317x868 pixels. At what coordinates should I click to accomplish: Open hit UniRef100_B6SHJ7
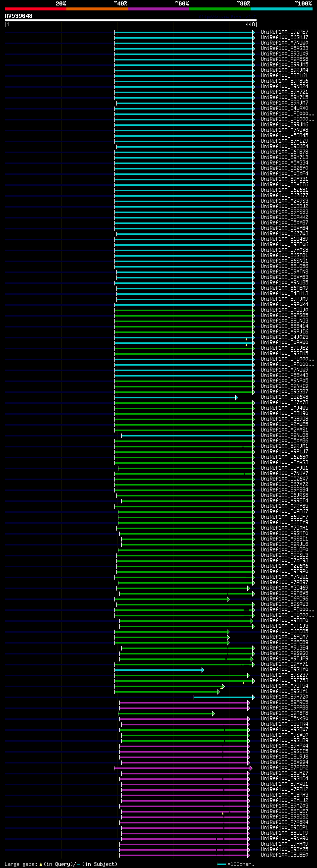tap(284, 37)
